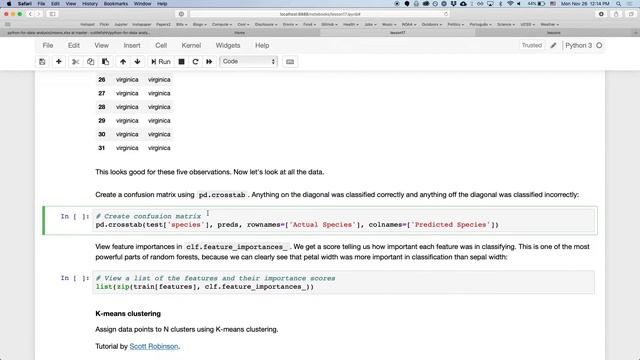Click the Trusted notebook indicator

tap(532, 45)
